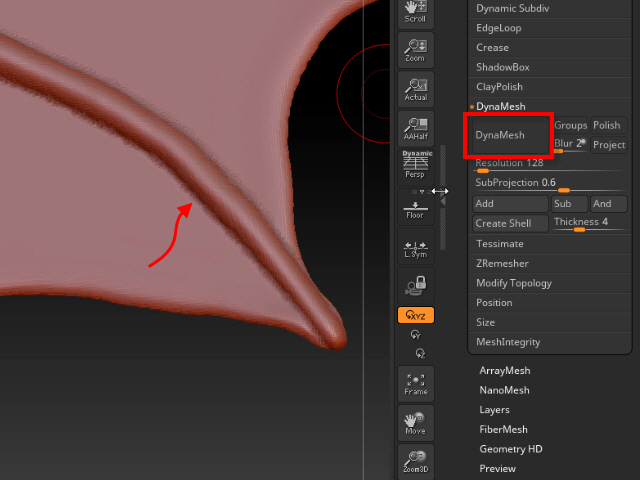Click the AAHalf view icon
640x480 pixels.
tap(415, 127)
